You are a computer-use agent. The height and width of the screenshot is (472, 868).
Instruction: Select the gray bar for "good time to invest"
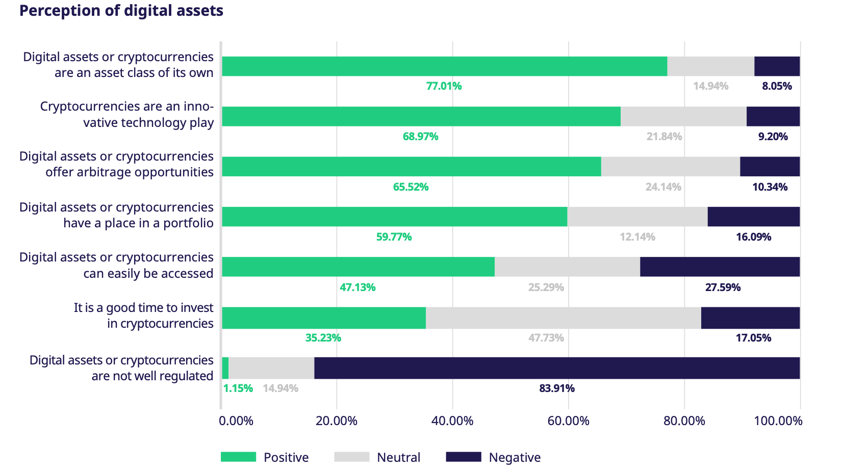(x=563, y=318)
